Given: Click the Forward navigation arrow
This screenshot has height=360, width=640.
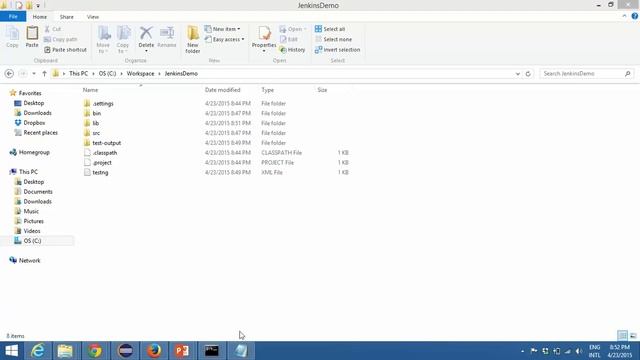Looking at the screenshot, I should [x=23, y=73].
